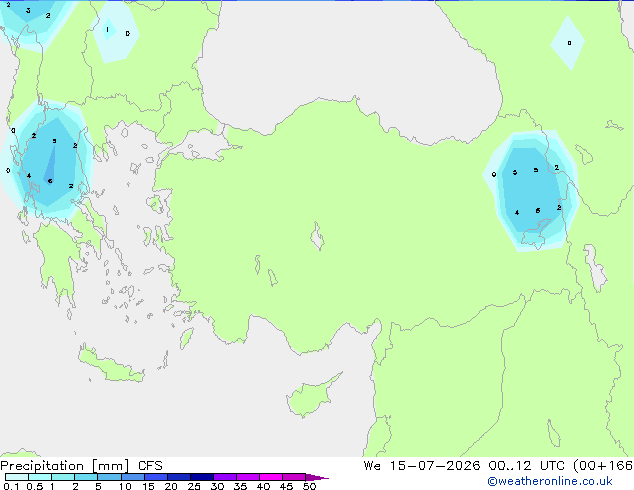
Task: Click legend label "35"
Action: (x=240, y=486)
